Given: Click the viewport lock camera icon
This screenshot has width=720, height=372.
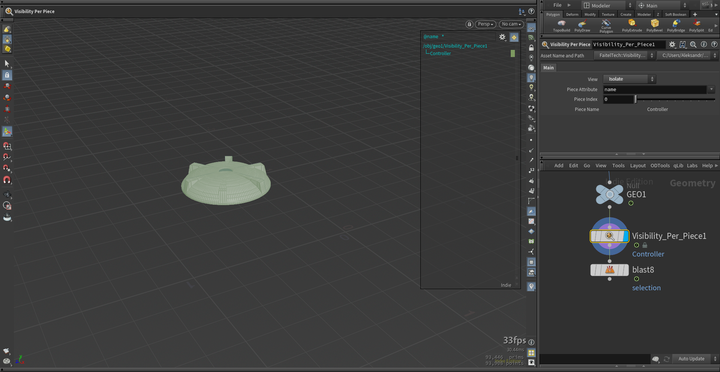Looking at the screenshot, I should pyautogui.click(x=469, y=24).
